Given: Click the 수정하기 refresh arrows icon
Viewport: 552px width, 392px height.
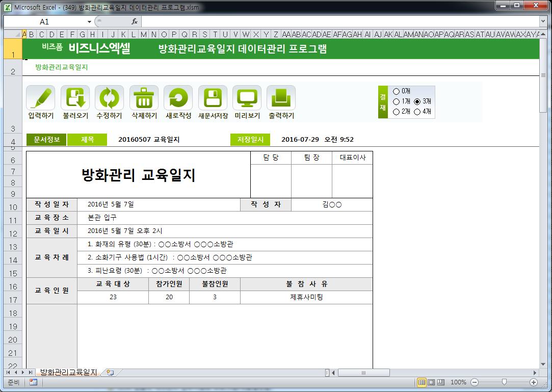Looking at the screenshot, I should [x=110, y=98].
